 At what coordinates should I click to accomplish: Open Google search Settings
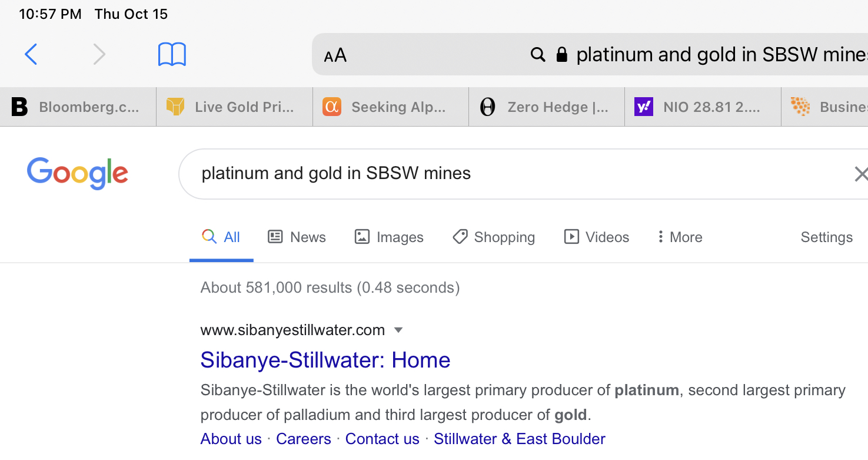click(x=826, y=237)
